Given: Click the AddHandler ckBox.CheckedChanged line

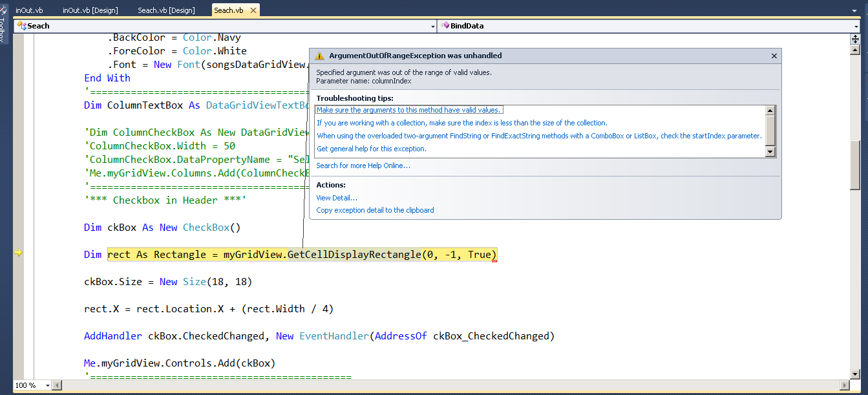Looking at the screenshot, I should [x=319, y=336].
